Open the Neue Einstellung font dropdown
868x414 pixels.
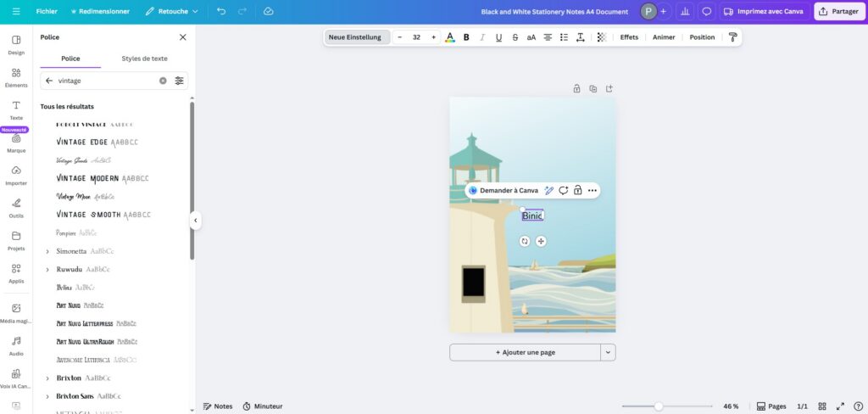[355, 37]
